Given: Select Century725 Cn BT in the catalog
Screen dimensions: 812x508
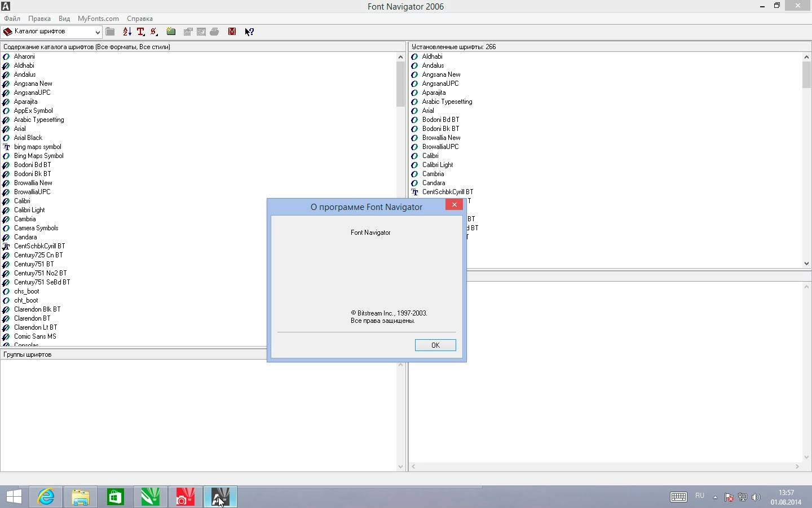Looking at the screenshot, I should point(38,255).
